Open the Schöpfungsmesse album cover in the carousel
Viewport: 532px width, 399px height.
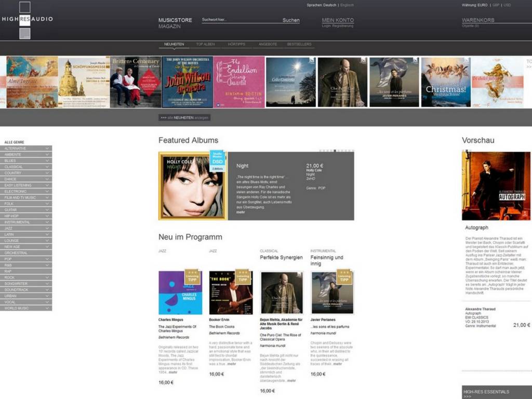point(84,82)
